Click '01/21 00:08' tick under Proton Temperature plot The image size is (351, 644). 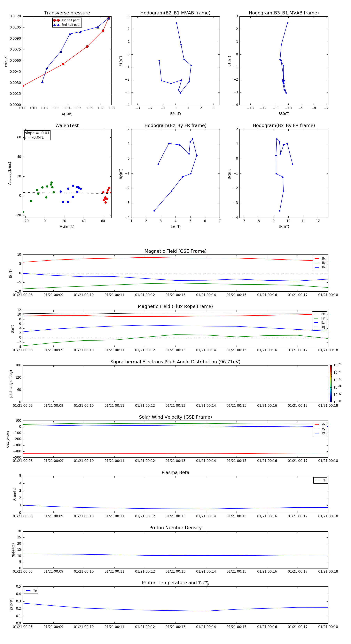point(23,627)
